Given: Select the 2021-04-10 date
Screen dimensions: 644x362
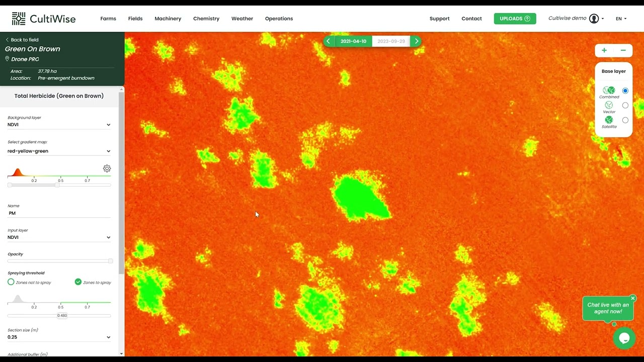Looking at the screenshot, I should 353,41.
